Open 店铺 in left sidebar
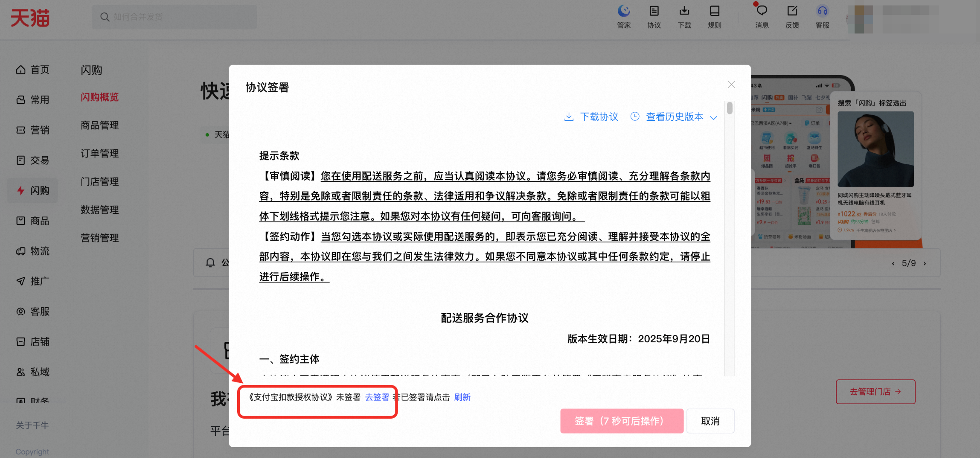Screen dimensions: 980x458 33,342
